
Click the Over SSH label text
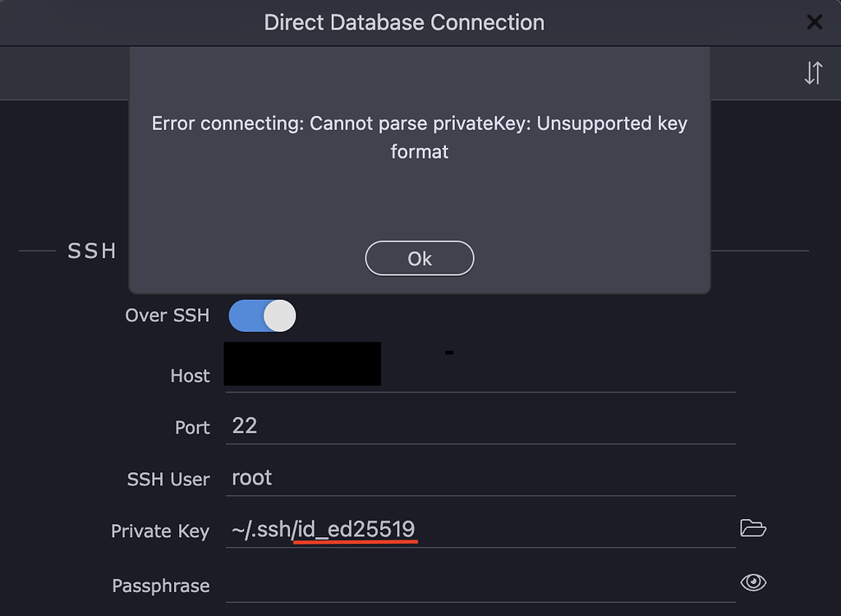[x=168, y=315]
